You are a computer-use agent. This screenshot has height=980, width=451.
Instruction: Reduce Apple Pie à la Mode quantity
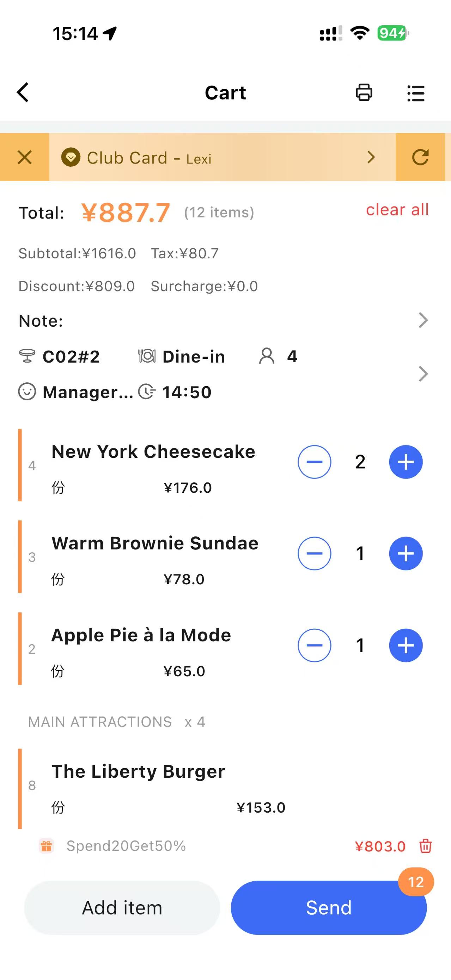point(315,645)
